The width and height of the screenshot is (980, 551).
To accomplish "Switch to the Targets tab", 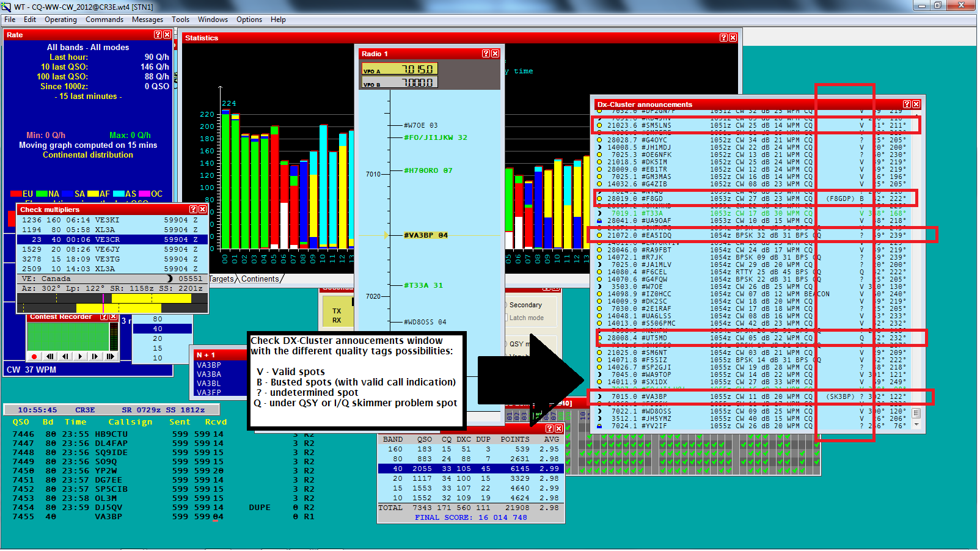I will [221, 279].
